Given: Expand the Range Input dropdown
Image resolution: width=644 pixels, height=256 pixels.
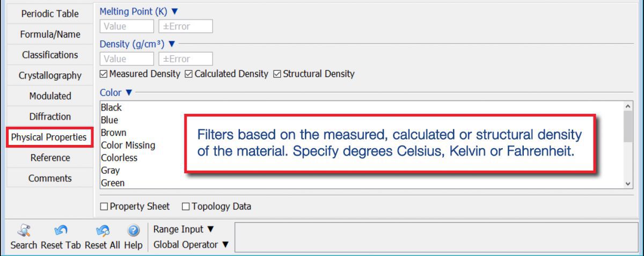Looking at the screenshot, I should coord(210,229).
